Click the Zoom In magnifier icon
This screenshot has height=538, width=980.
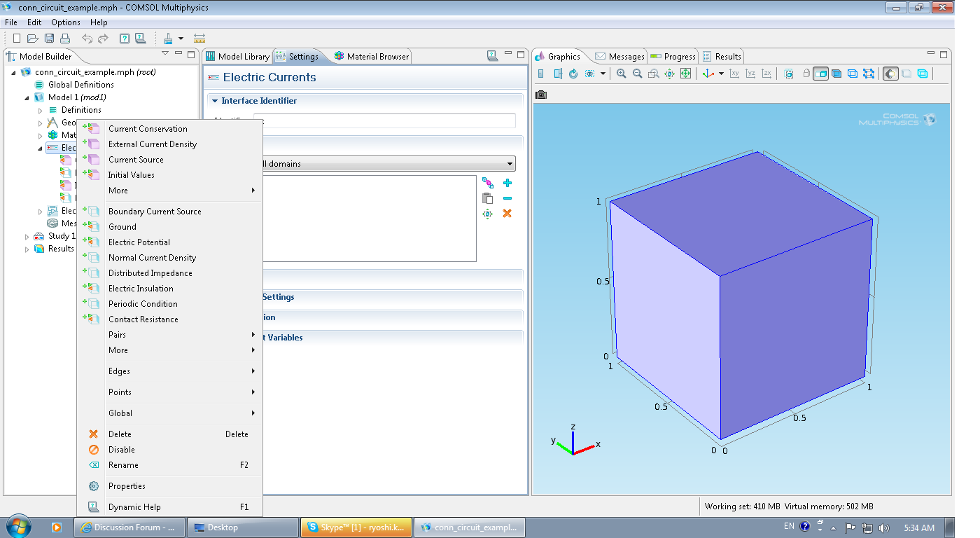point(621,74)
